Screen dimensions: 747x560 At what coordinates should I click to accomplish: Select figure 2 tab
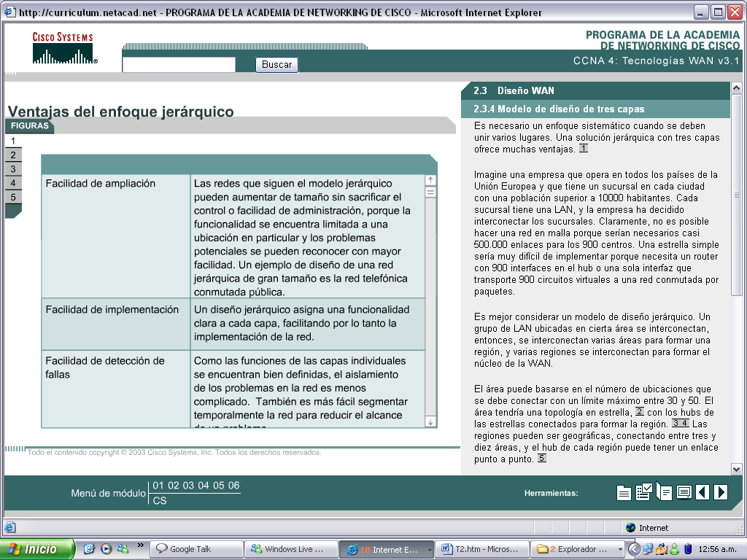pyautogui.click(x=13, y=155)
